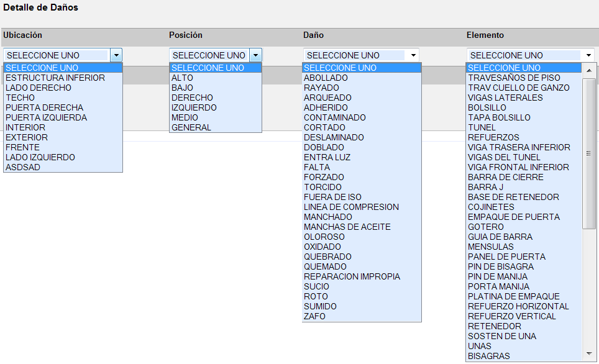Screen dimensions: 599x364
Task: Pick BISAGRAS in Elemento list
Action: [488, 356]
